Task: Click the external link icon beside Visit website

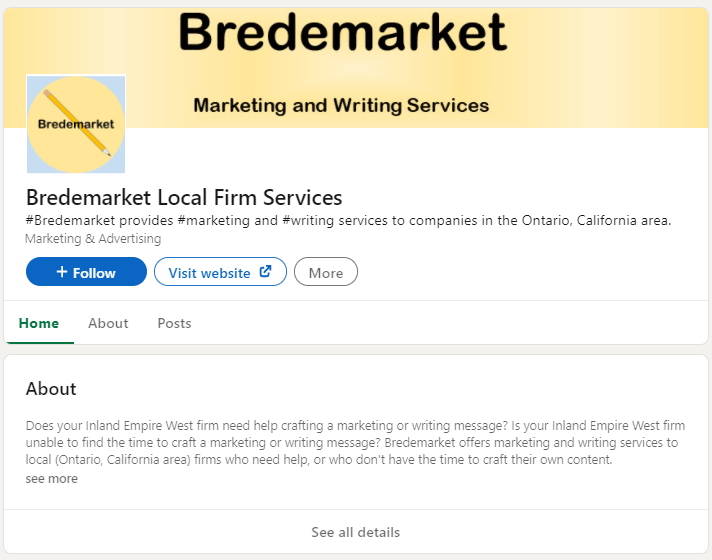Action: point(265,271)
